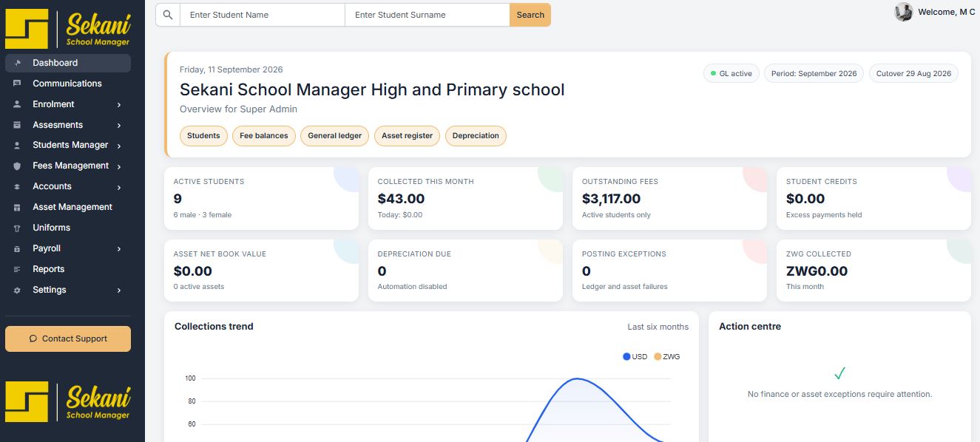Click the speech bubble icon in Contact Support
This screenshot has height=442, width=980.
(33, 339)
